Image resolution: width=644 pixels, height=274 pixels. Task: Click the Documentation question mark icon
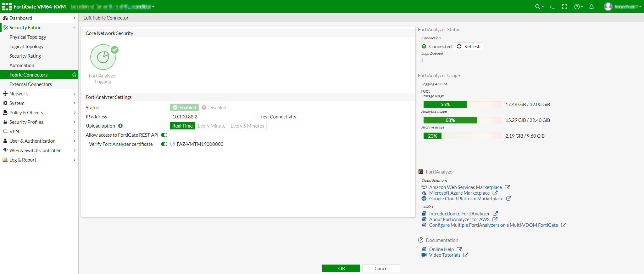(421, 240)
